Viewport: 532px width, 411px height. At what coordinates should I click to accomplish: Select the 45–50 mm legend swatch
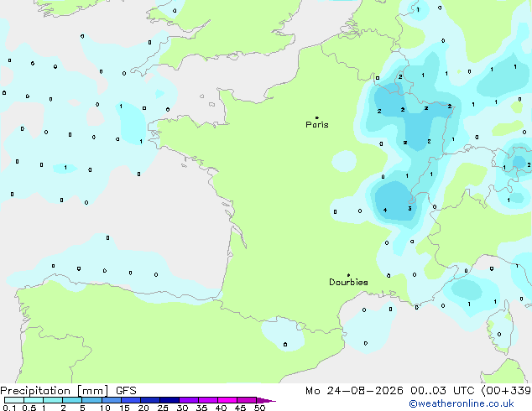click(x=247, y=400)
